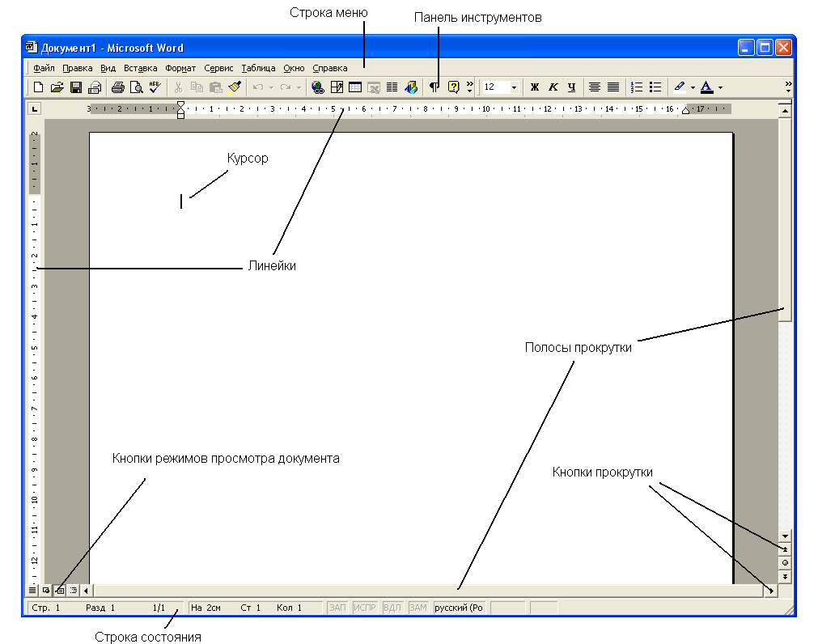Image resolution: width=818 pixels, height=644 pixels.
Task: Insert numbered list formatting
Action: coord(637,87)
